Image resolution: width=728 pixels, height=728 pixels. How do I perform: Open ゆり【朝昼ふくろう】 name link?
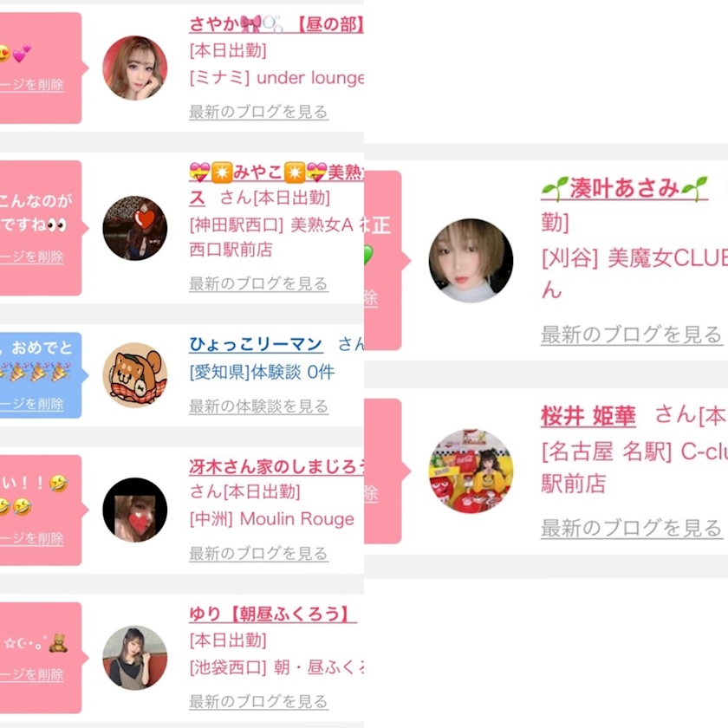pos(272,614)
